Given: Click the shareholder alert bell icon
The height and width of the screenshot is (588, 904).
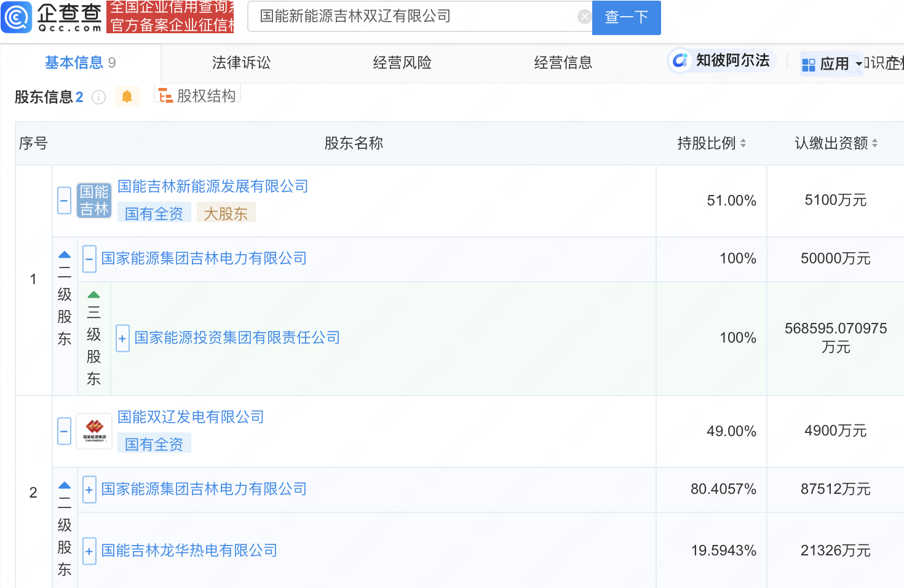Looking at the screenshot, I should click(x=127, y=97).
